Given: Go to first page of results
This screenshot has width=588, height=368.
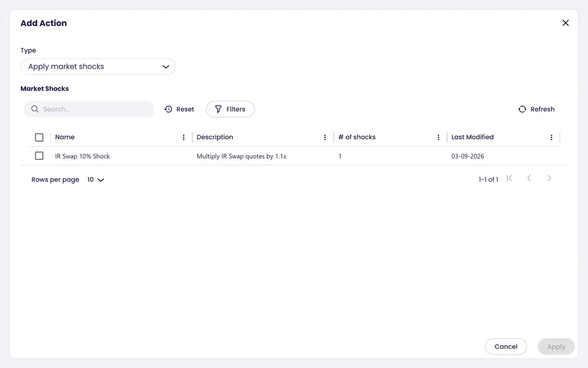Looking at the screenshot, I should [x=509, y=178].
